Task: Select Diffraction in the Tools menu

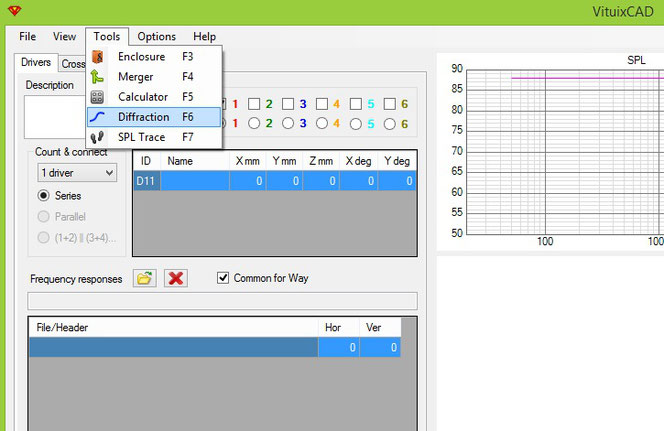Action: point(154,117)
